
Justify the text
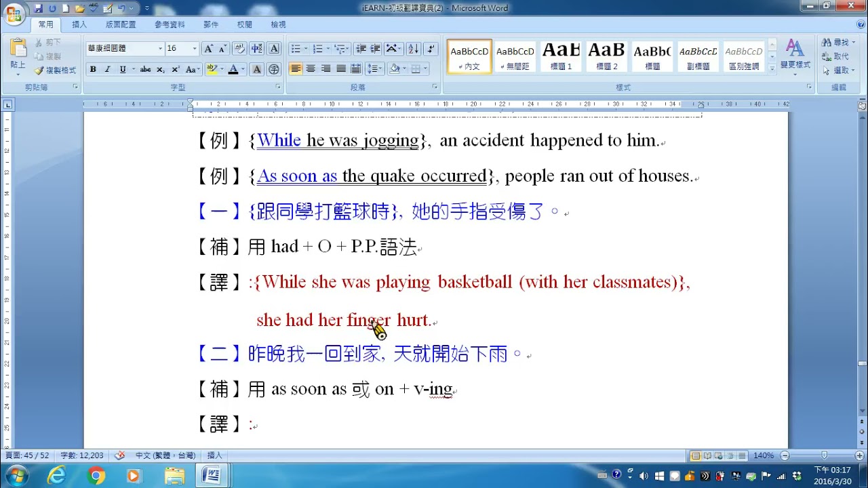[340, 69]
